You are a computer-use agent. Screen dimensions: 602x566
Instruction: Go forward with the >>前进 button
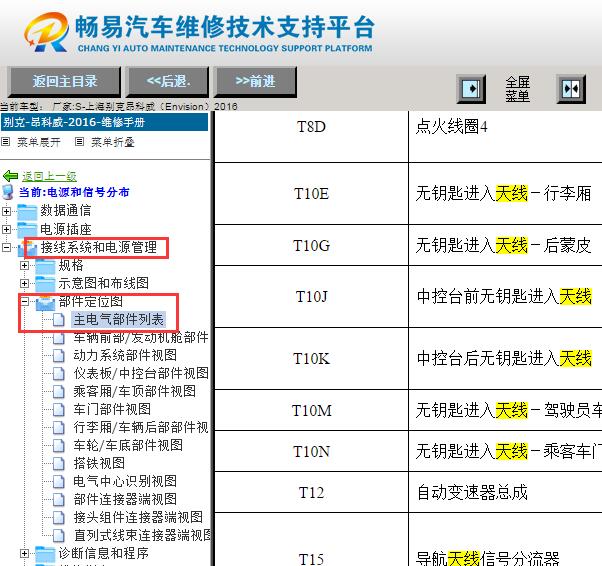click(x=255, y=81)
